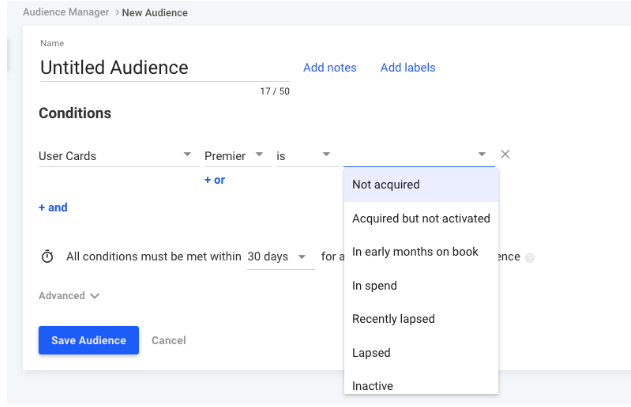Expand the Advanced section
The image size is (631, 407).
[x=69, y=295]
